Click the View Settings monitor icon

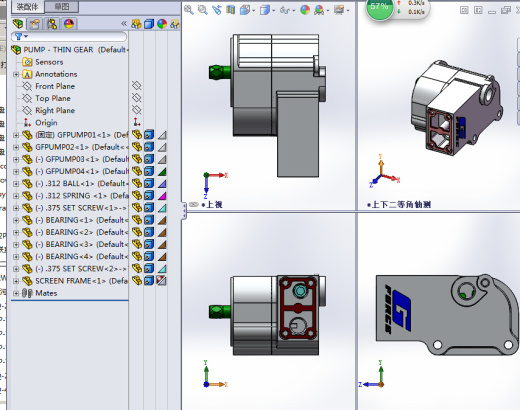pyautogui.click(x=339, y=10)
